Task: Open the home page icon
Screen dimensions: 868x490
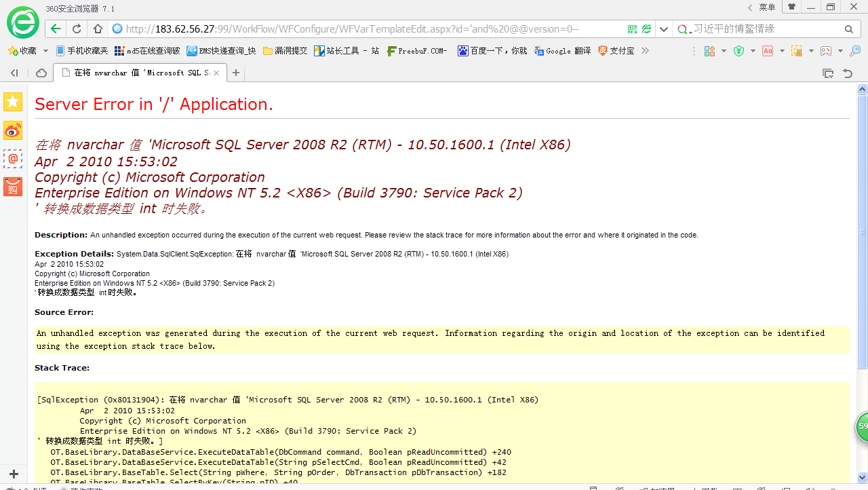Action: click(98, 29)
